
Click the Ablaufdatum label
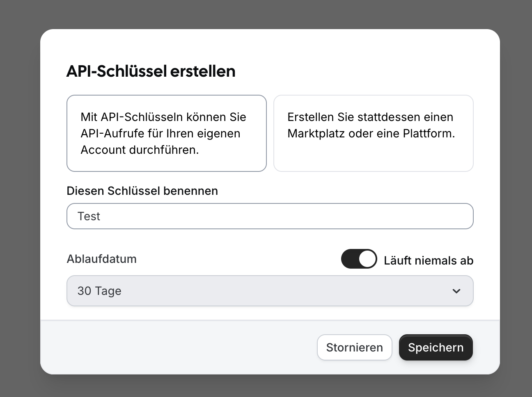(101, 259)
